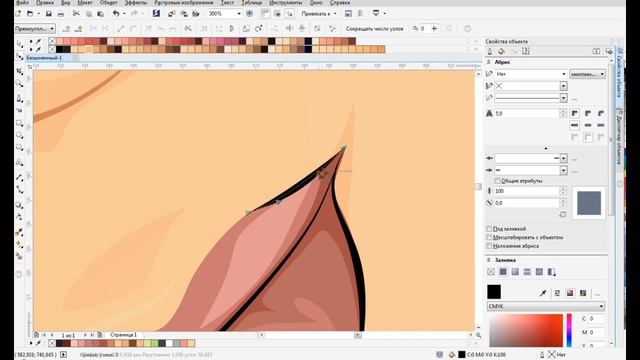Image resolution: width=640 pixels, height=360 pixels.
Task: Select the Zoom magnifier tool
Action: (19, 84)
